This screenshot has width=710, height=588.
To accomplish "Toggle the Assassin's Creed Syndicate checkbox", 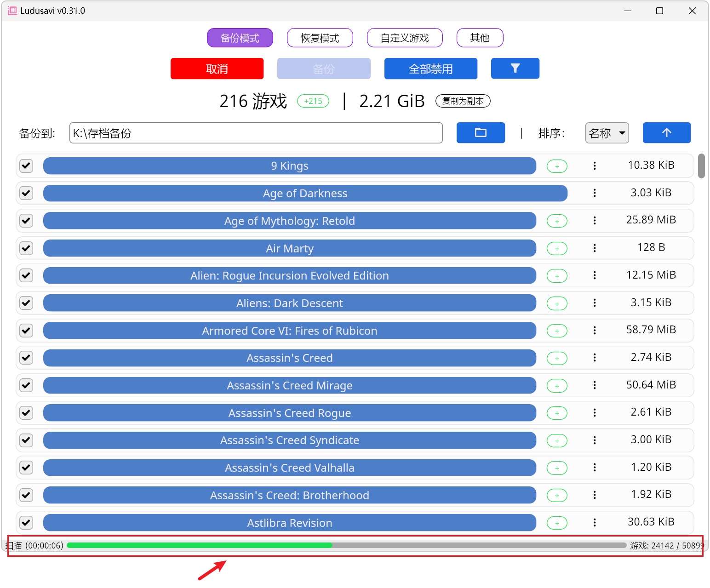I will tap(27, 440).
